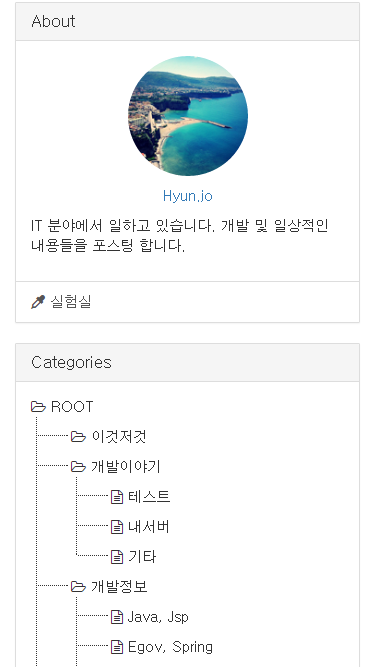
Task: Click the document icon beside 기타
Action: [x=117, y=557]
